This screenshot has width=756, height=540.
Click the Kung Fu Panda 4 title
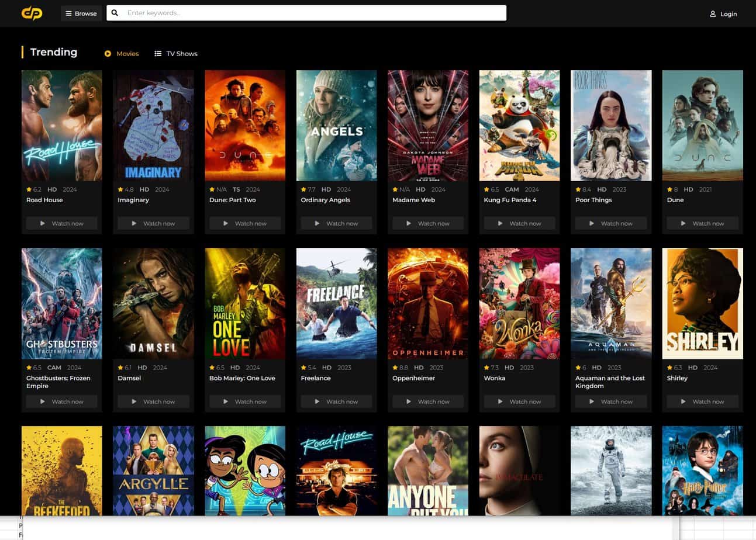(510, 200)
